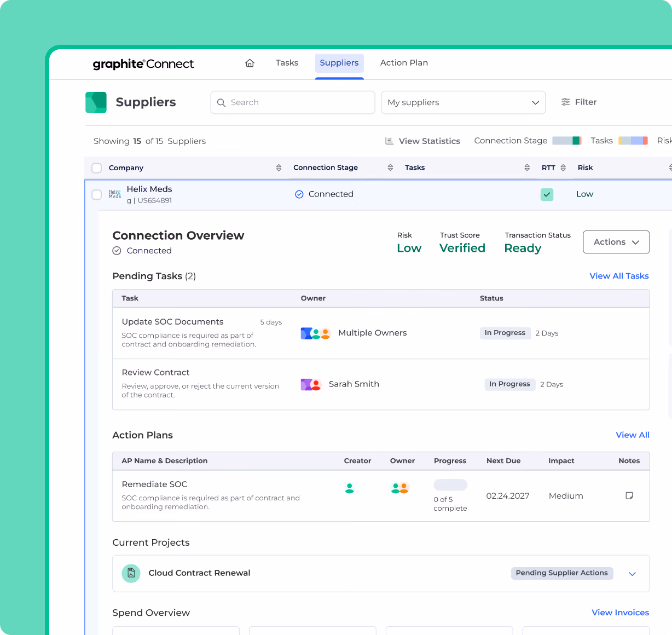The width and height of the screenshot is (672, 635).
Task: Click the Verified trust score value
Action: [x=462, y=248]
